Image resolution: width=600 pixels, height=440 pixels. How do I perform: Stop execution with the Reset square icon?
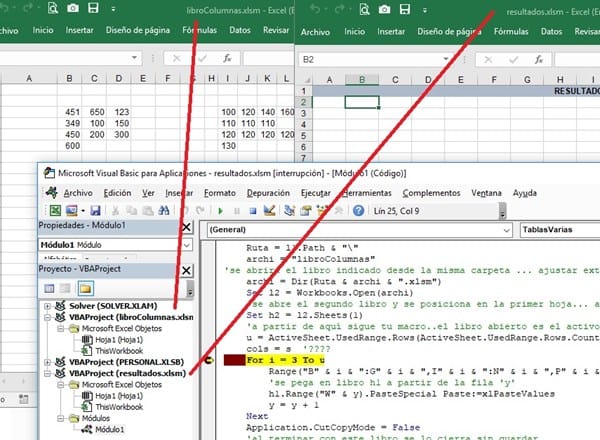click(253, 211)
